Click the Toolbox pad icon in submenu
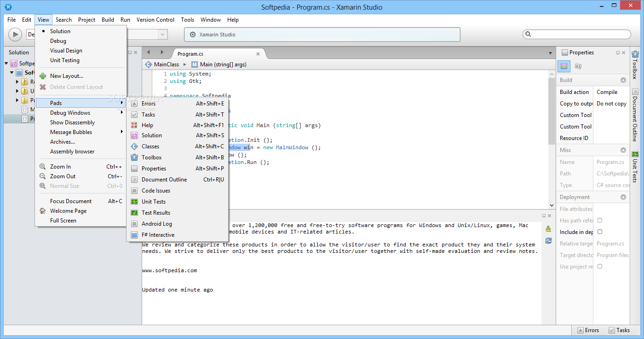Screen dimensions: 644x339 coord(134,158)
